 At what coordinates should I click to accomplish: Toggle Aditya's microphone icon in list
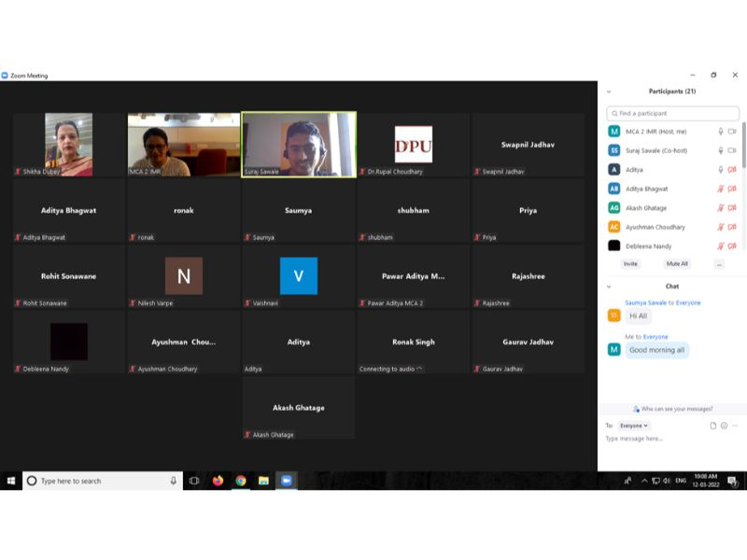pos(721,170)
